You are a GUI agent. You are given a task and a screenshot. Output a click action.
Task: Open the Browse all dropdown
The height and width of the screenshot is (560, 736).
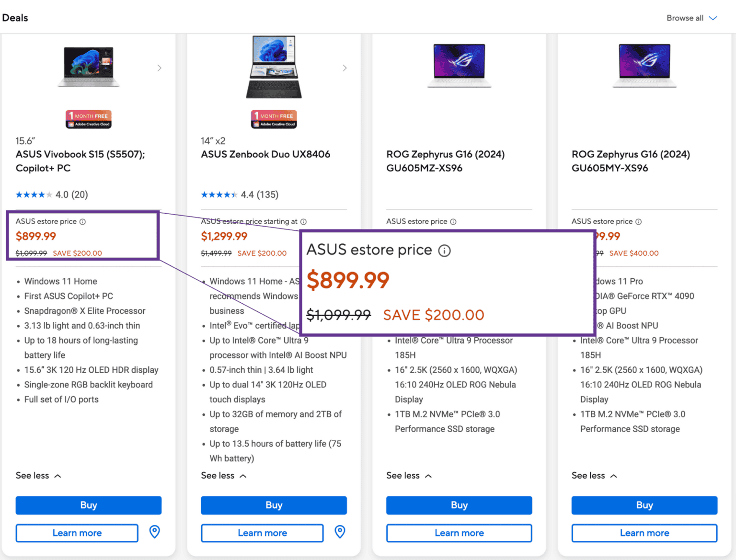[692, 18]
